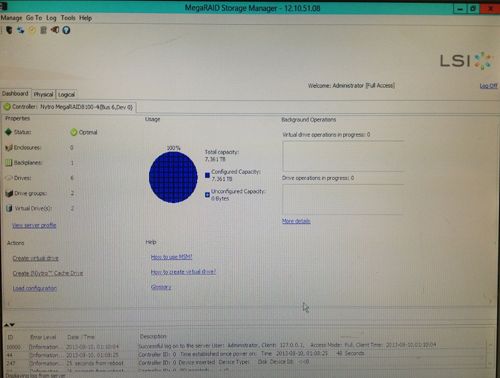Viewport: 500px width, 378px height.
Task: Click the Description column header in log
Action: pyautogui.click(x=153, y=336)
